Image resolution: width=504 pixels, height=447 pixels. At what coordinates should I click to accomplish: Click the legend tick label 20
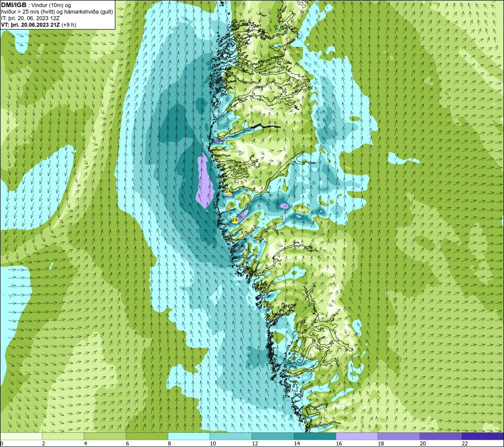click(x=423, y=443)
